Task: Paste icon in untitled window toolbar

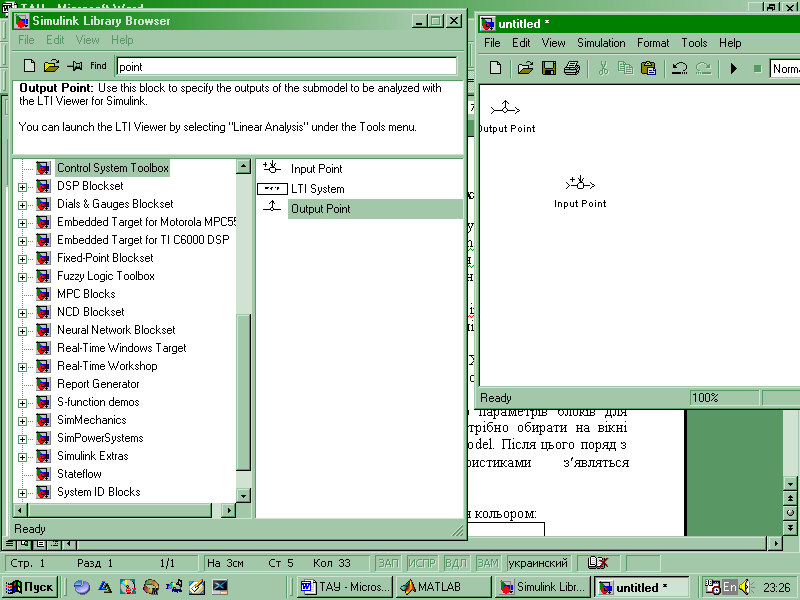Action: coord(648,68)
